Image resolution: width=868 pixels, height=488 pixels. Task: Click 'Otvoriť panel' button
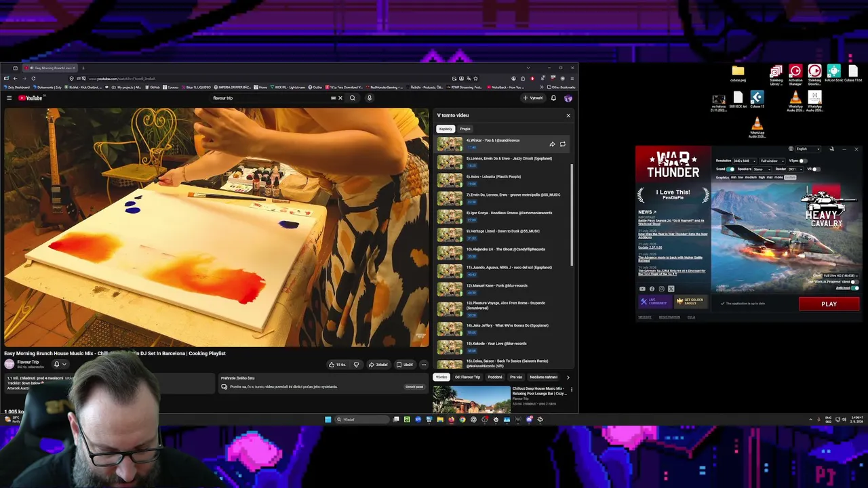coord(414,387)
